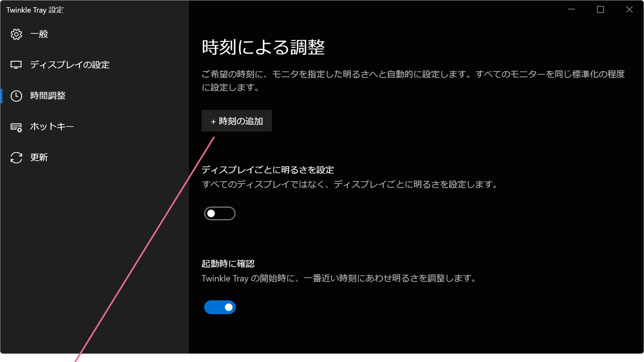Minimize the Twinkle Tray settings window
Screen dimensions: 644x362
pyautogui.click(x=571, y=10)
